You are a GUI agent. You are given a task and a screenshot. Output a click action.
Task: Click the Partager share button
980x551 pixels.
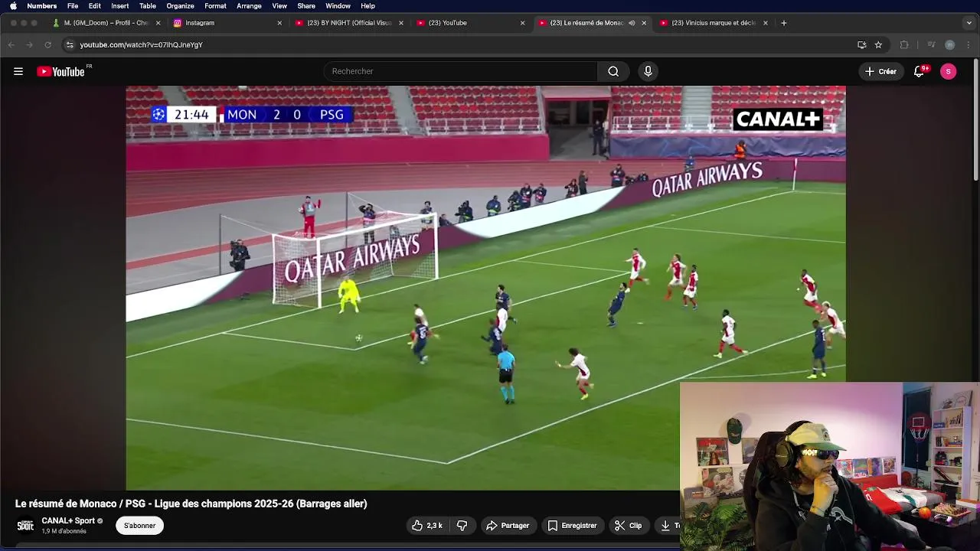(508, 526)
